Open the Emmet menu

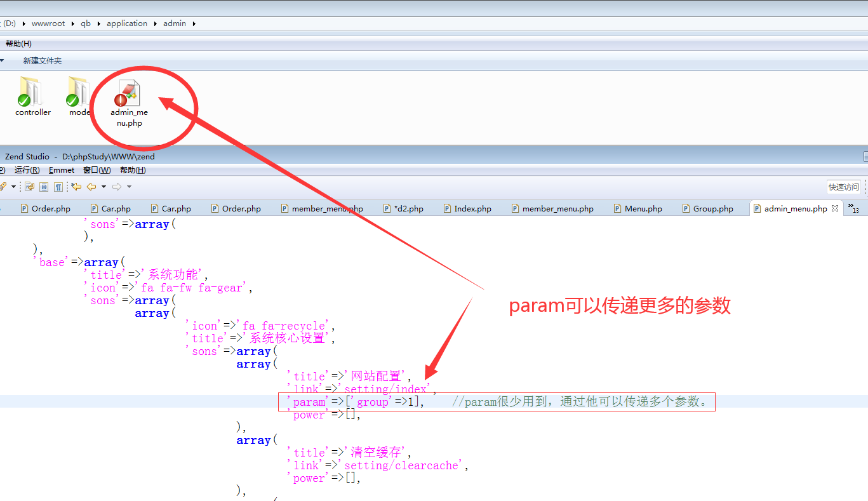point(62,170)
